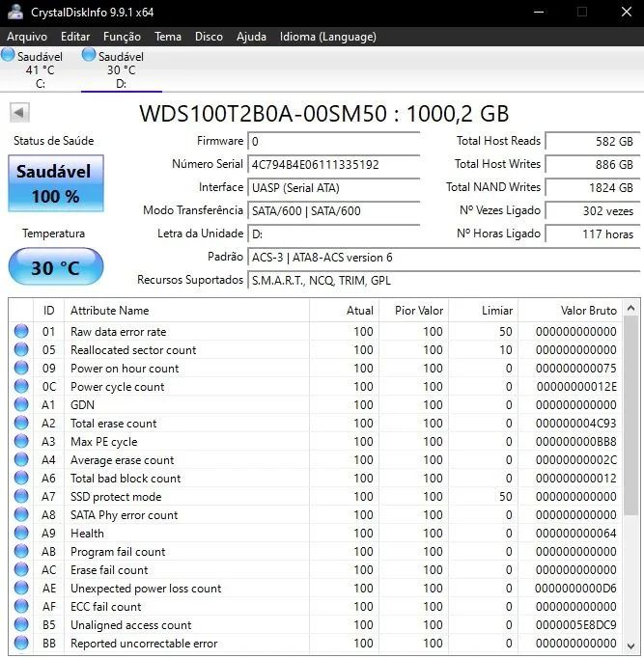Click the Saudável 100 % health status button
This screenshot has height=659, width=644.
click(56, 183)
